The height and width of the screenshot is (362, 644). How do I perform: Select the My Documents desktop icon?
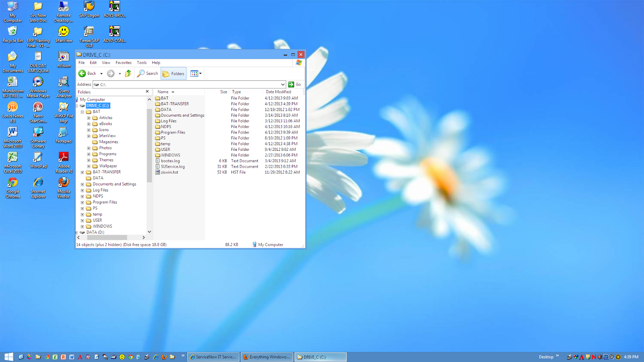pos(13,62)
